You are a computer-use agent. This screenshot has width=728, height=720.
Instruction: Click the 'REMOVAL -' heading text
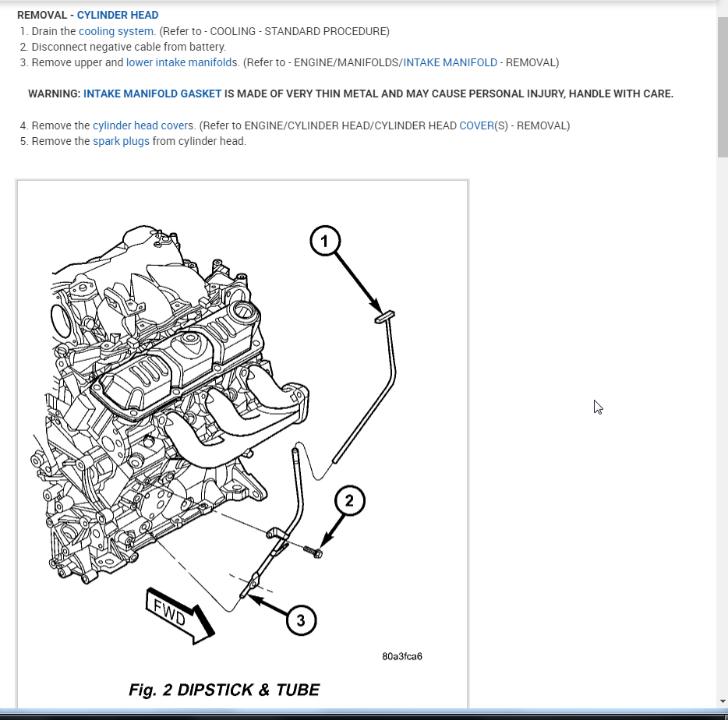point(45,15)
